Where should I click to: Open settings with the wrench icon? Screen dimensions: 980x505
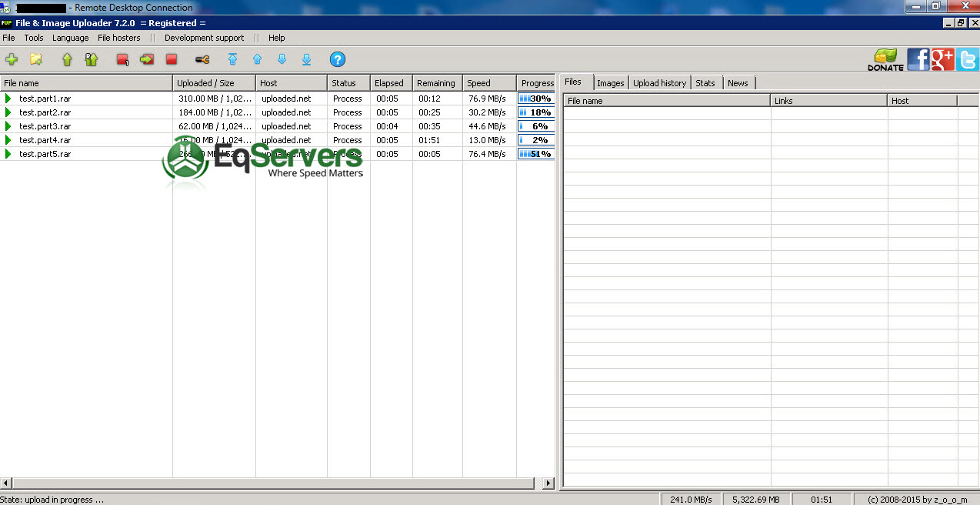pos(202,59)
